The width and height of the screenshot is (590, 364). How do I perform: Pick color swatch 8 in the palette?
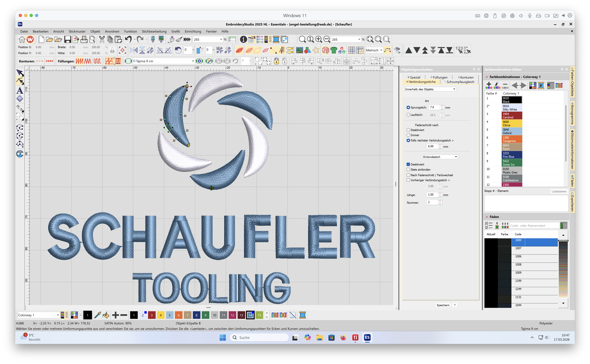click(x=196, y=315)
